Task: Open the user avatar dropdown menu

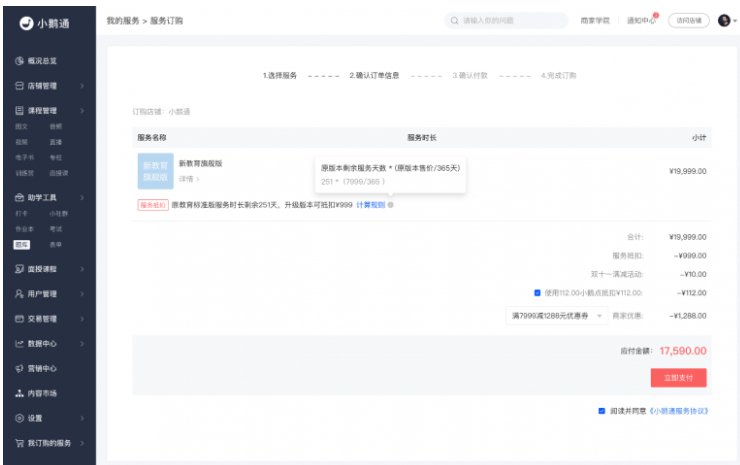Action: point(727,21)
